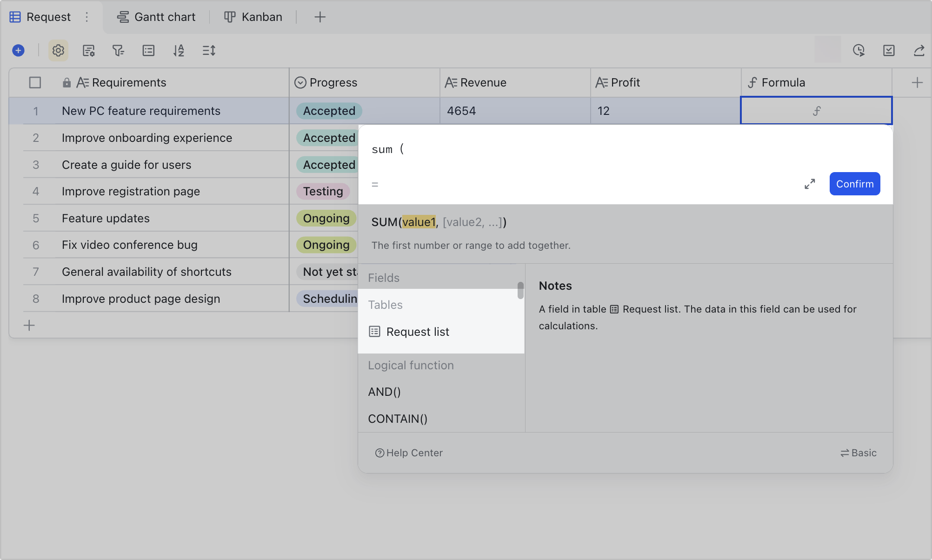Open the Progress column header dropdown
The image size is (932, 560).
coord(300,82)
